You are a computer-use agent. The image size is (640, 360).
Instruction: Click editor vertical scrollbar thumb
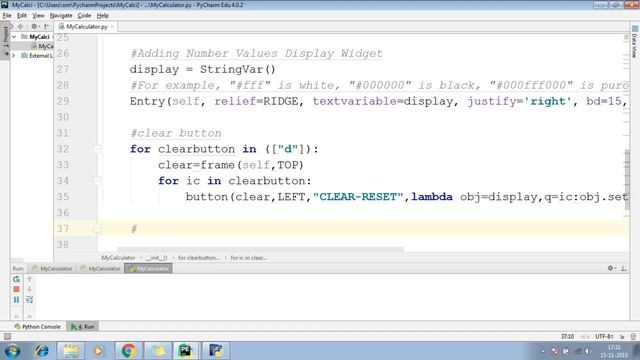pos(627,180)
